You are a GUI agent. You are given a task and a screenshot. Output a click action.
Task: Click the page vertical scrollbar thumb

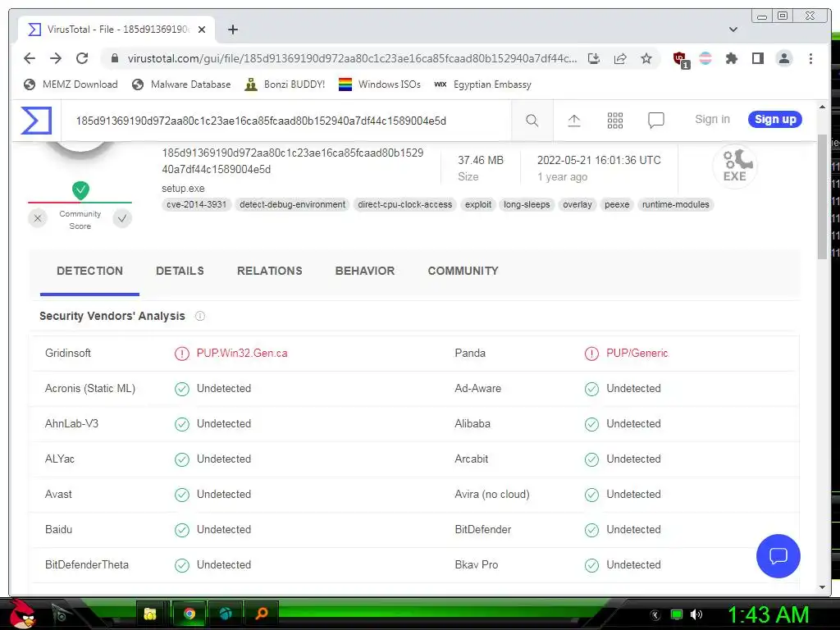[x=822, y=196]
